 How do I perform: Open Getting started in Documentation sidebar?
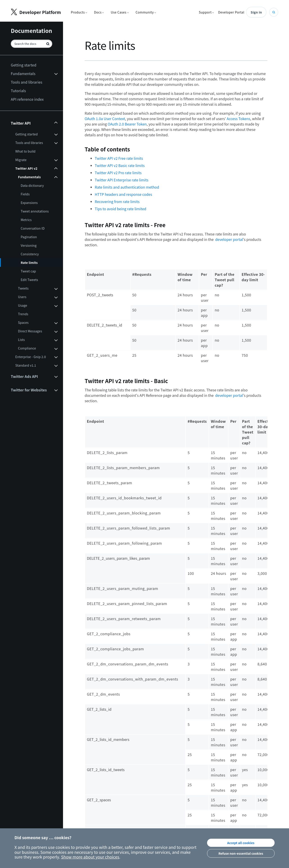tap(24, 65)
